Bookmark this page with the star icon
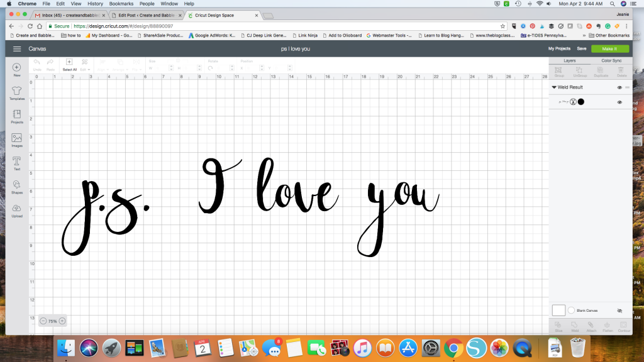This screenshot has height=362, width=644. tap(502, 26)
